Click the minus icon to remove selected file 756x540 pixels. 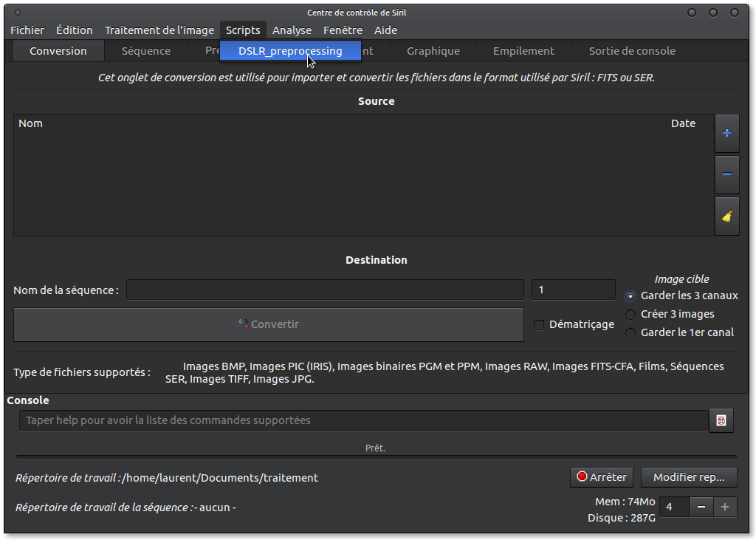(x=726, y=174)
